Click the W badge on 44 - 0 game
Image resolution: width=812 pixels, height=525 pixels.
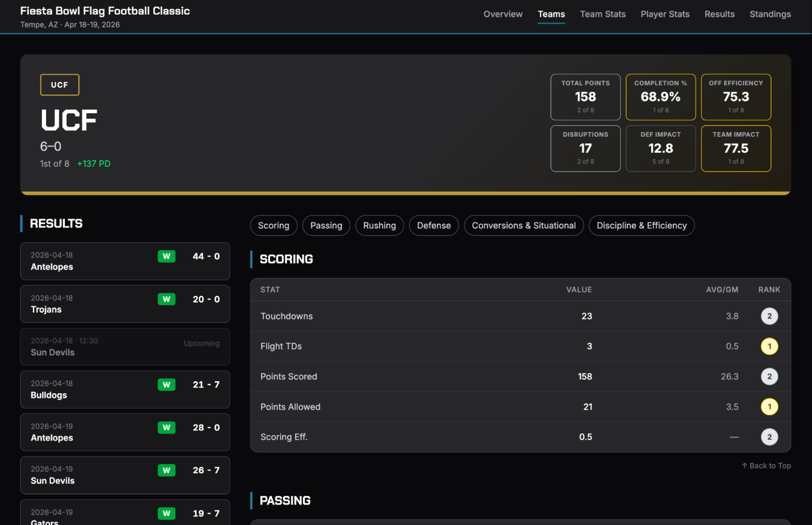166,257
